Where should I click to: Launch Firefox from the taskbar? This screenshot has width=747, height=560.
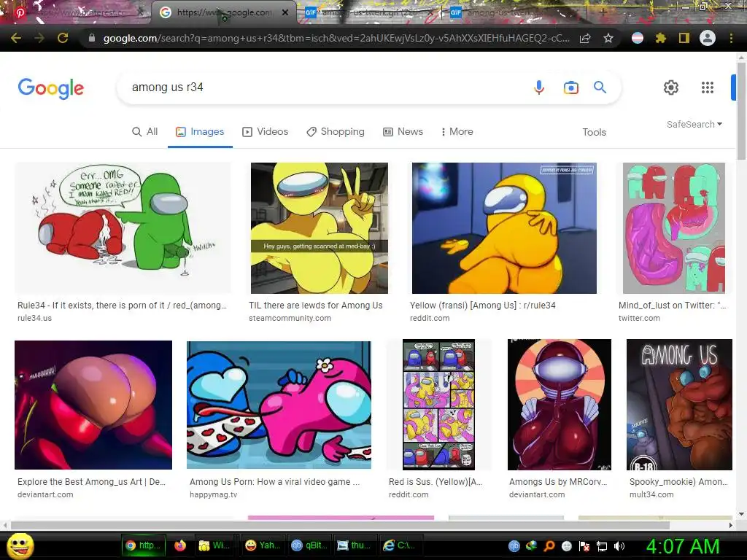[x=180, y=545]
